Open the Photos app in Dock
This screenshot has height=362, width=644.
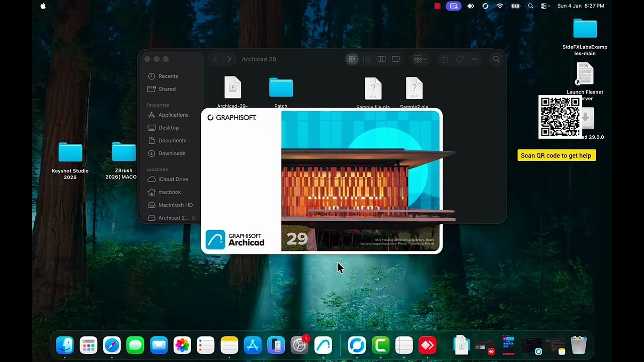click(182, 345)
